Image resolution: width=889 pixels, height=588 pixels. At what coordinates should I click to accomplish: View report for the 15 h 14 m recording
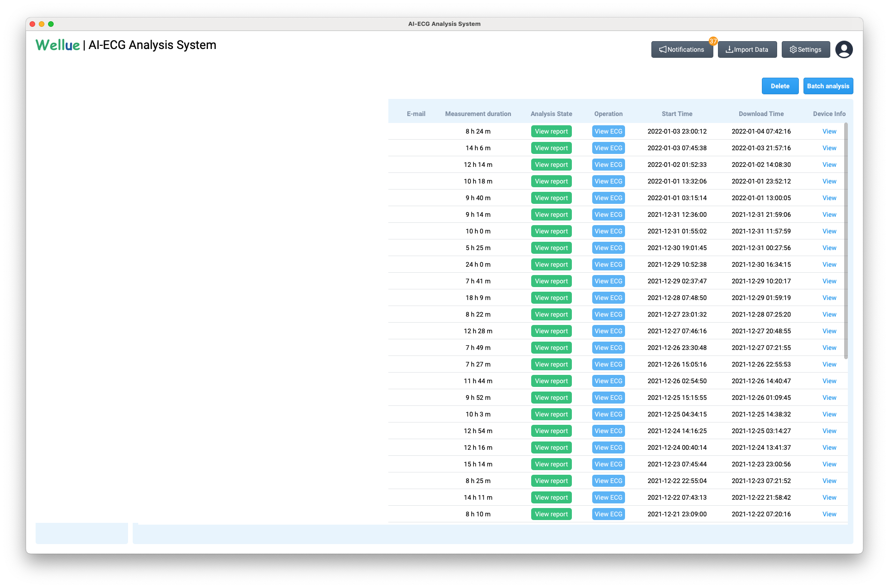(551, 464)
